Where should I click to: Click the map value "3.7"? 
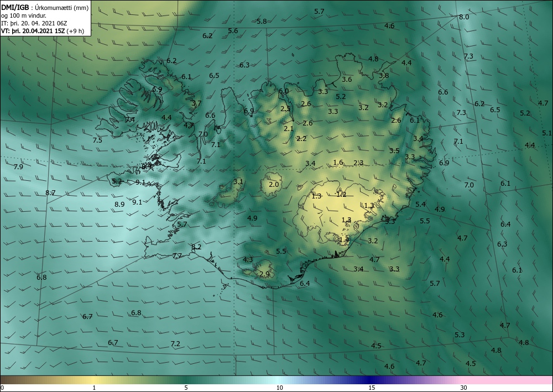[196, 103]
